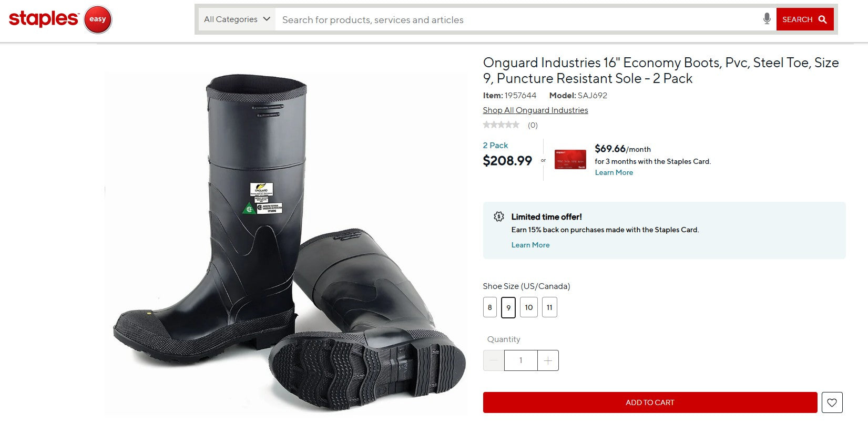Increase quantity with the plus stepper

tap(548, 360)
